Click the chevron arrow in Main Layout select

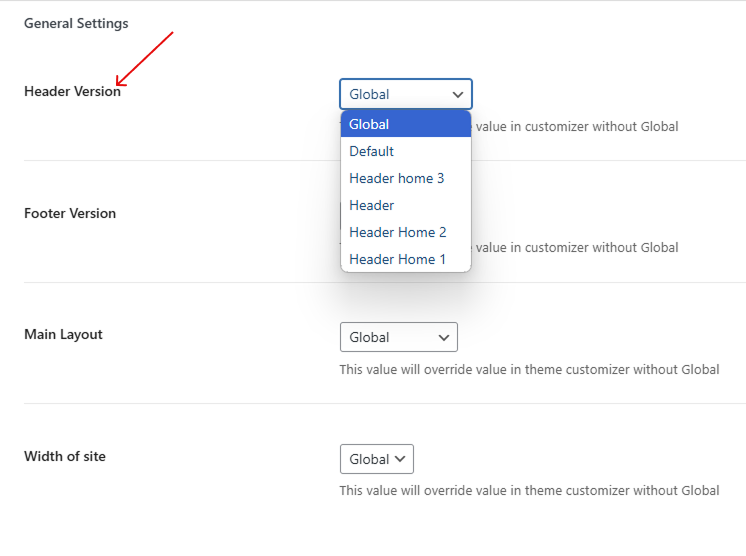[444, 338]
